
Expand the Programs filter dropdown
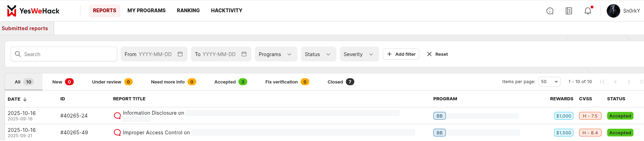[276, 54]
